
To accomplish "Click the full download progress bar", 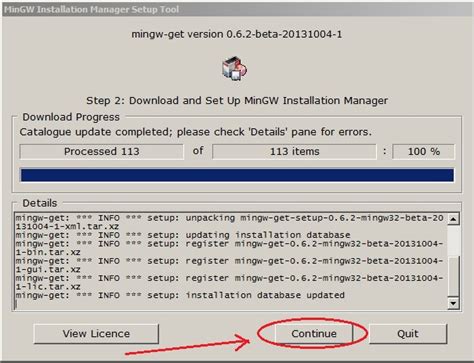I will 237,175.
